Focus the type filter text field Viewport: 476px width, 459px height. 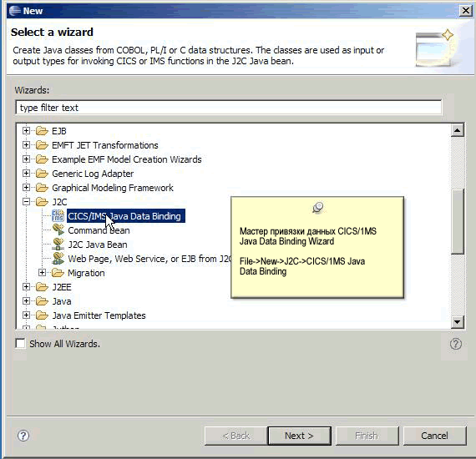pyautogui.click(x=229, y=108)
